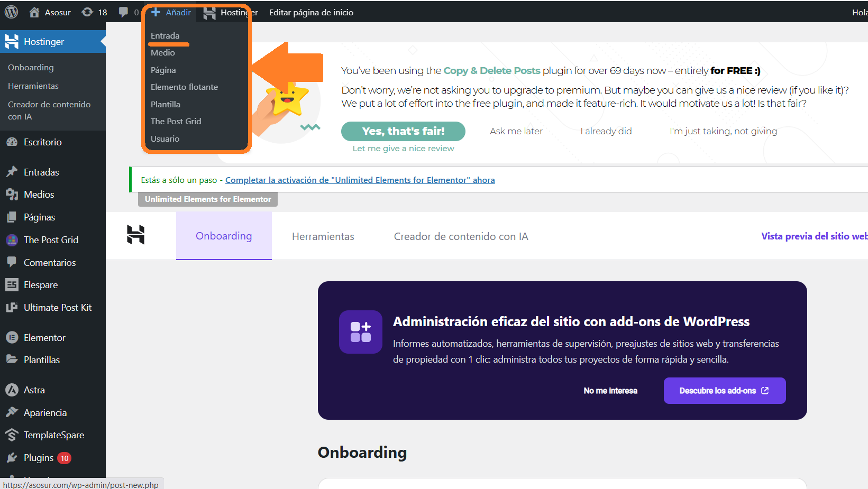Click the comments bubble icon in admin bar
Image resolution: width=868 pixels, height=489 pixels.
click(124, 12)
